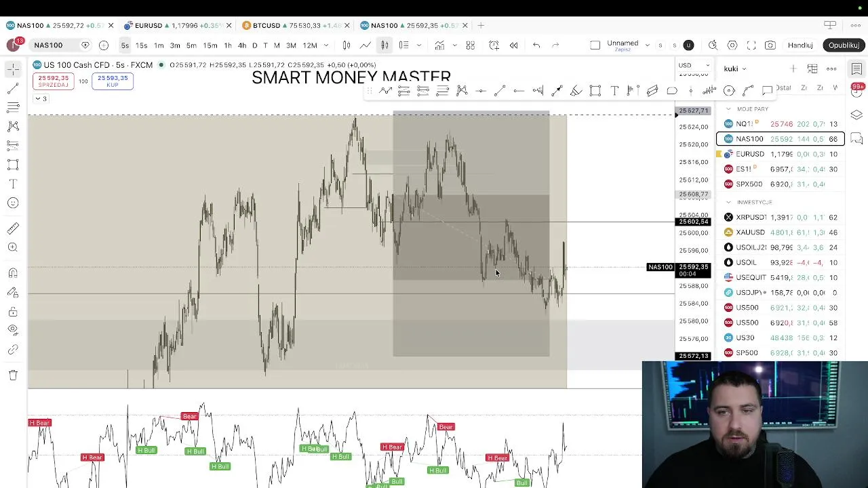The width and height of the screenshot is (868, 488).
Task: Select the crosshair cursor tool
Action: [x=13, y=69]
